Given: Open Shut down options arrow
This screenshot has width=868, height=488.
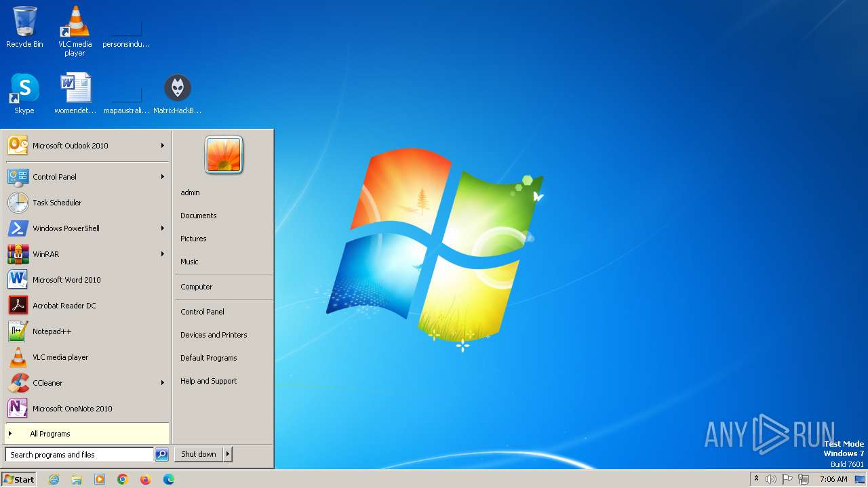Looking at the screenshot, I should (228, 454).
